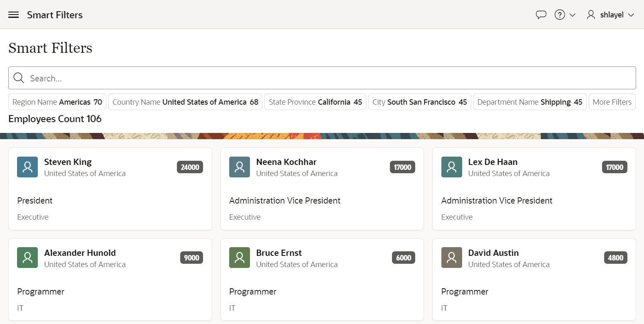Apply the Country Name United States filter chip
Image resolution: width=644 pixels, height=324 pixels.
(x=185, y=102)
